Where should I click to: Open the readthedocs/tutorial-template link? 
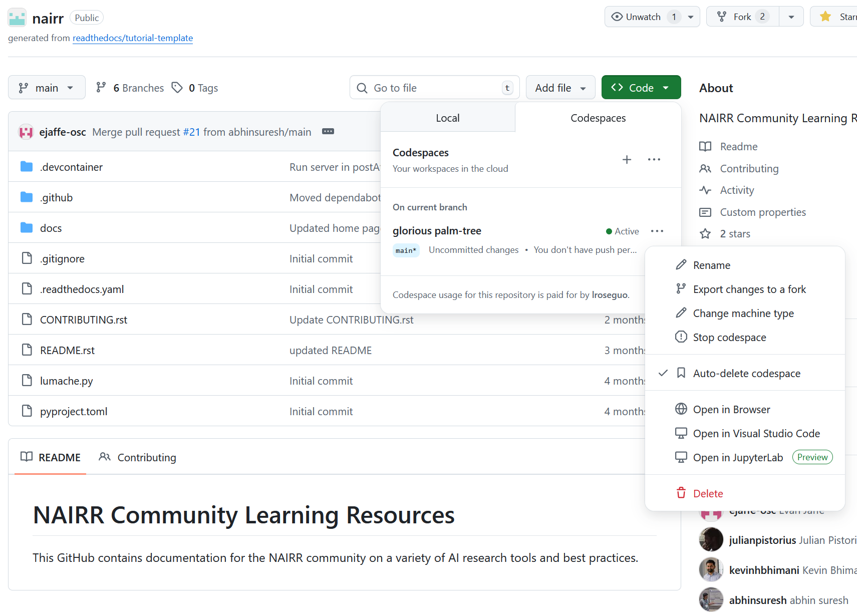[133, 38]
